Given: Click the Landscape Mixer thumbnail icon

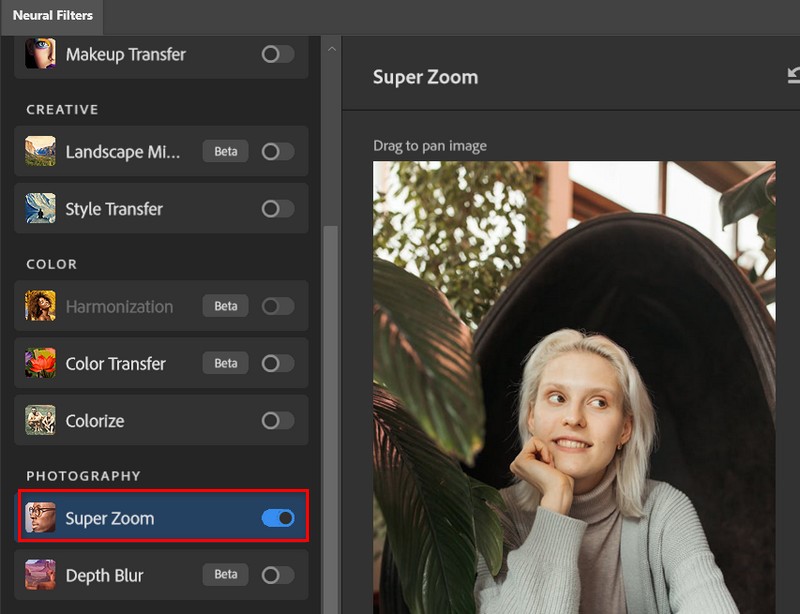Looking at the screenshot, I should [x=40, y=151].
